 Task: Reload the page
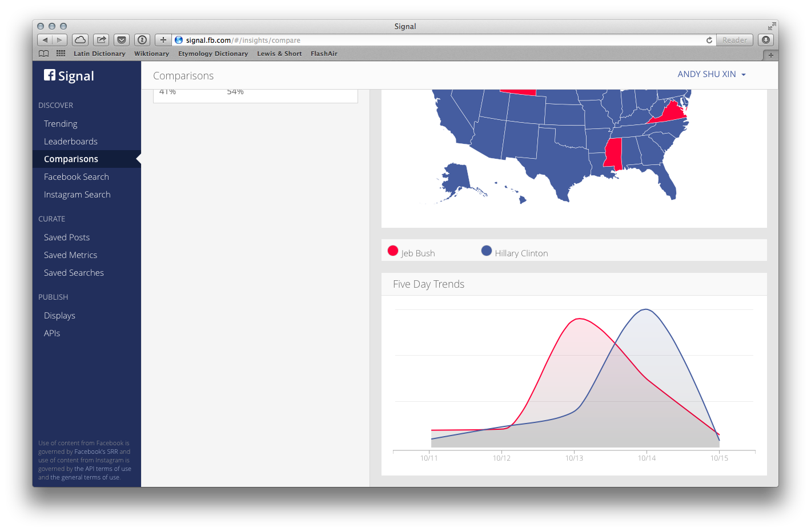(x=709, y=40)
